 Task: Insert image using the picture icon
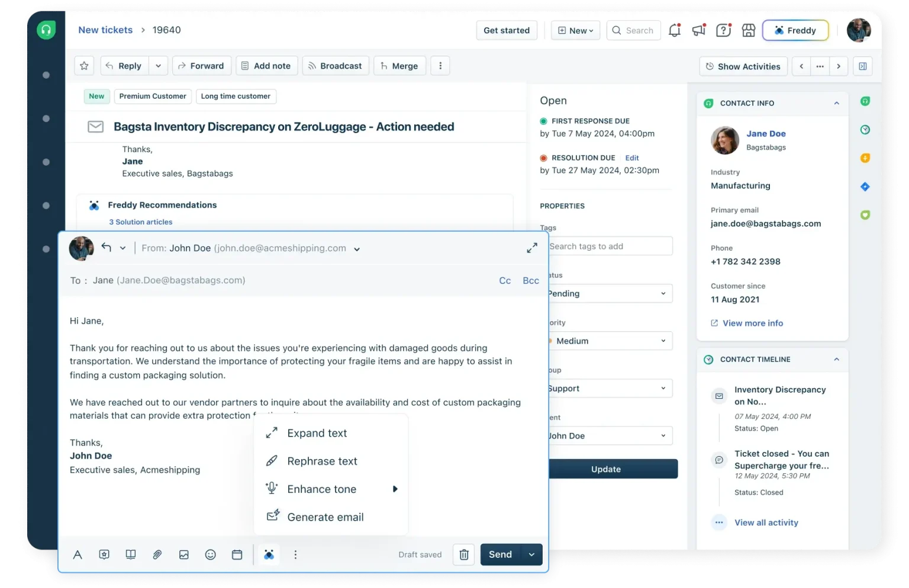[x=184, y=554]
